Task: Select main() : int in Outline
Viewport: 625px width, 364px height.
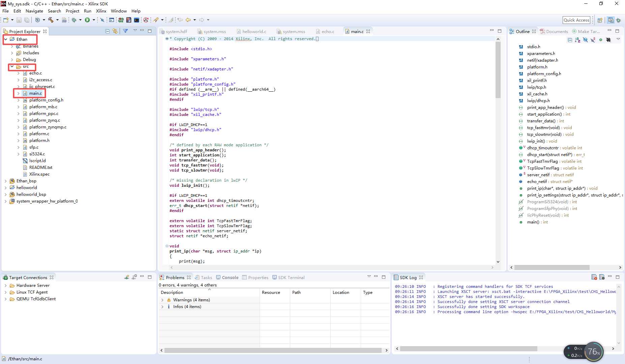Action: 537,222
